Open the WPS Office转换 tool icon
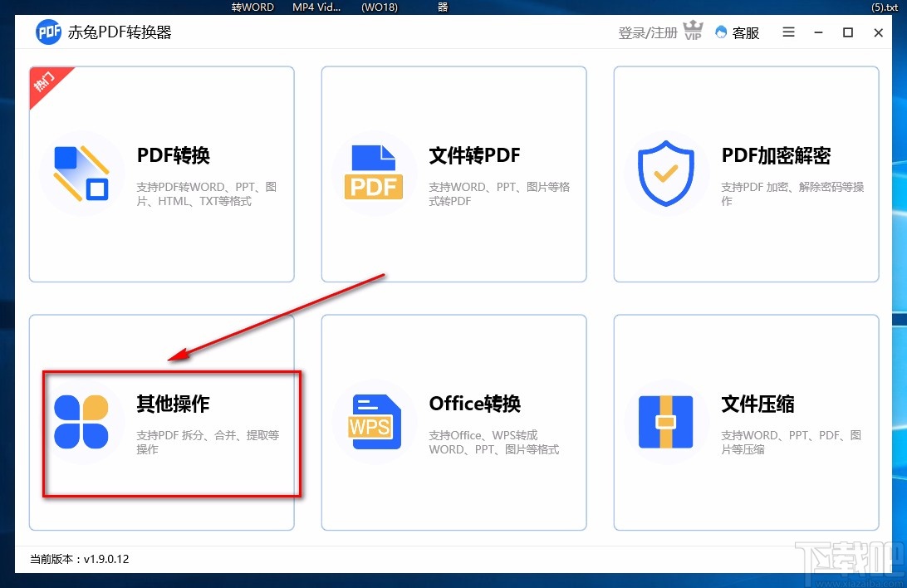 click(373, 422)
